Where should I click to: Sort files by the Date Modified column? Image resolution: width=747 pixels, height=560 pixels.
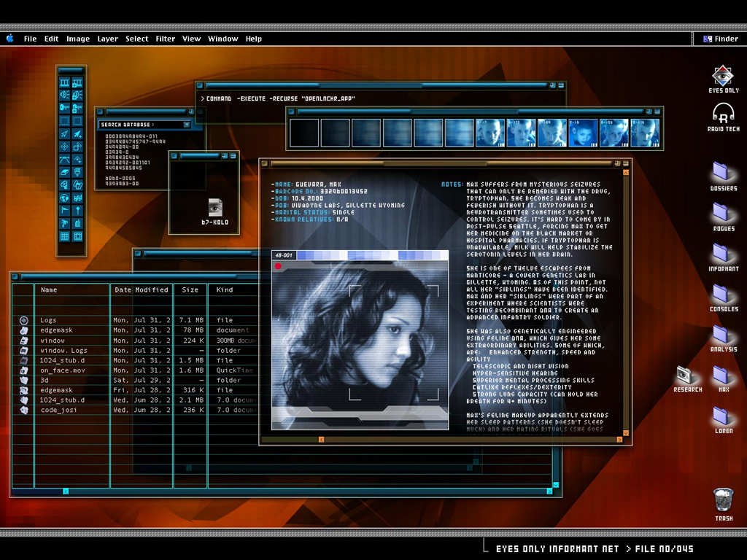(x=141, y=289)
